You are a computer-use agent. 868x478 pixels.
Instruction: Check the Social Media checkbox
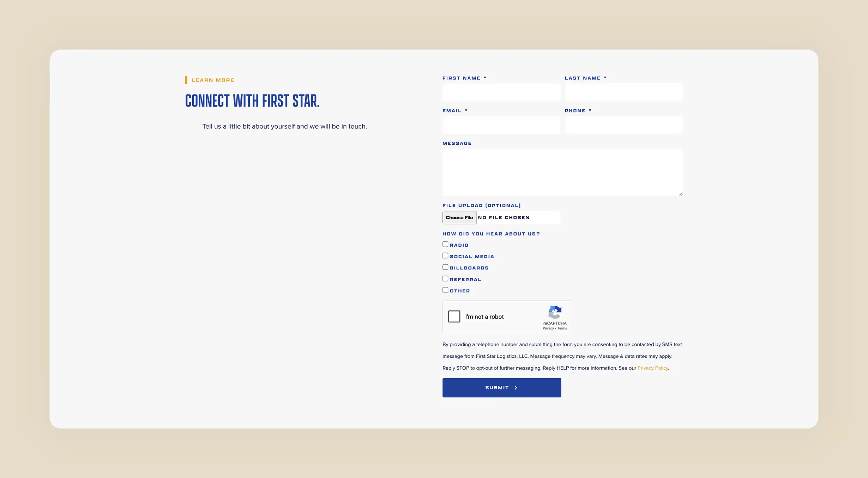(445, 256)
